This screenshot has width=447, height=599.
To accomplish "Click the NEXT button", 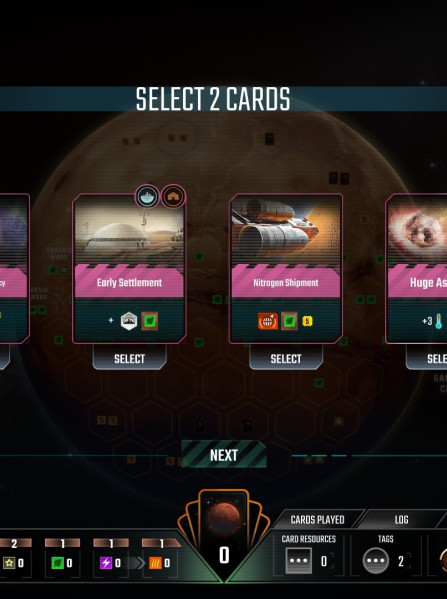I will [224, 455].
